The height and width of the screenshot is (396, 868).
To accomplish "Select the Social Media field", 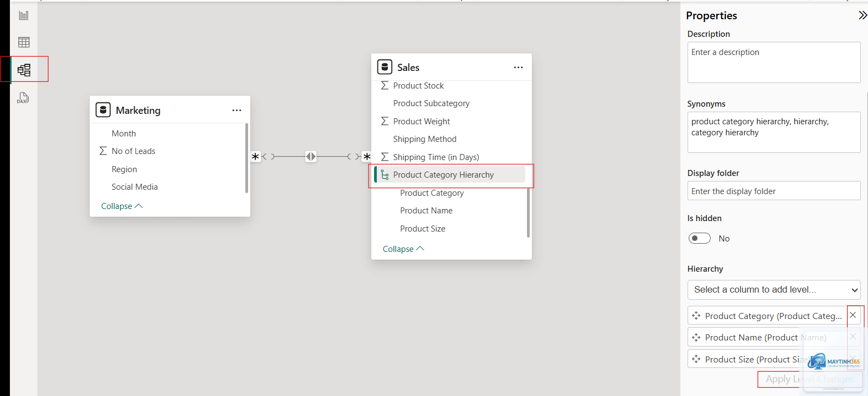I will tap(135, 186).
